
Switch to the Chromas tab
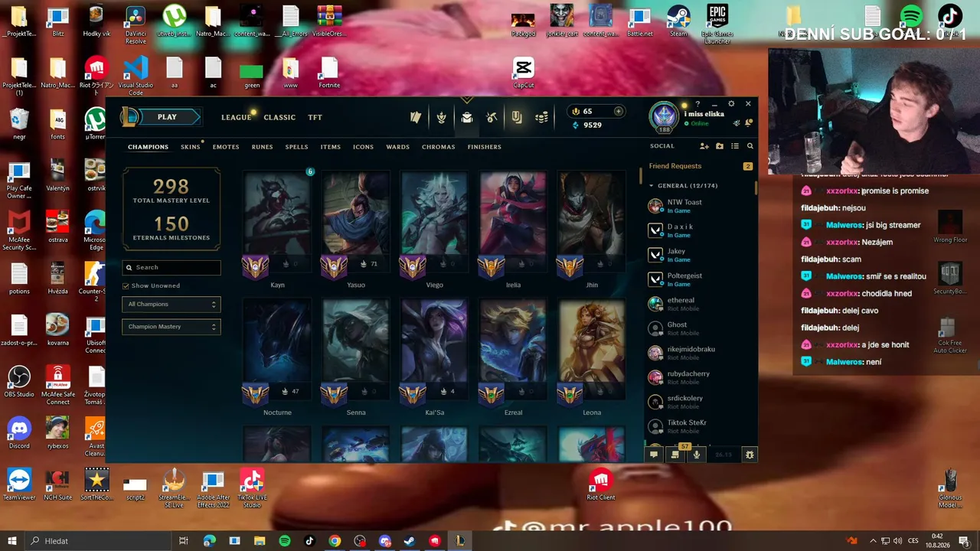tap(439, 147)
